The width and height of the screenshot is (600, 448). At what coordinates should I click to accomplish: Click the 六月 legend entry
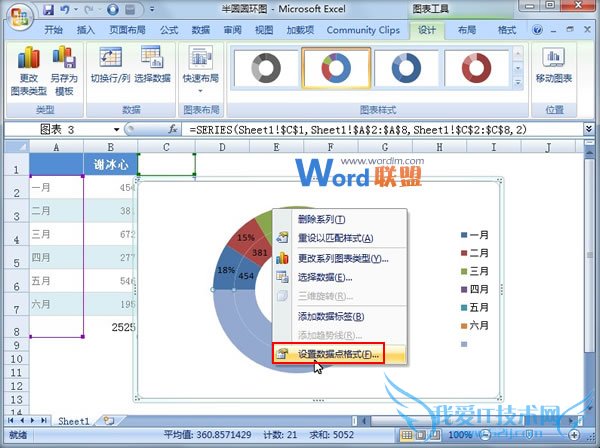tap(474, 326)
